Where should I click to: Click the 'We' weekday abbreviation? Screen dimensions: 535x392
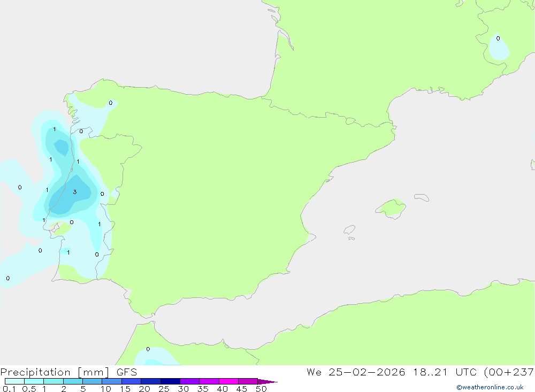(314, 372)
